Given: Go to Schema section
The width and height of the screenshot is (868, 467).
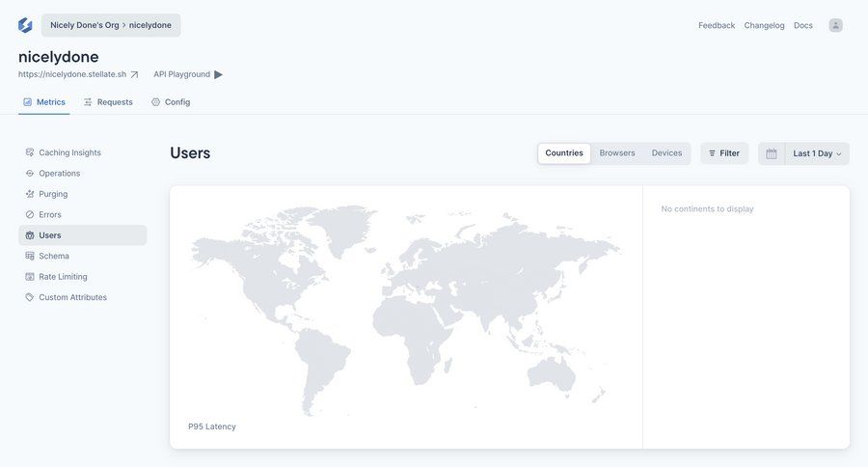Looking at the screenshot, I should tap(83, 256).
